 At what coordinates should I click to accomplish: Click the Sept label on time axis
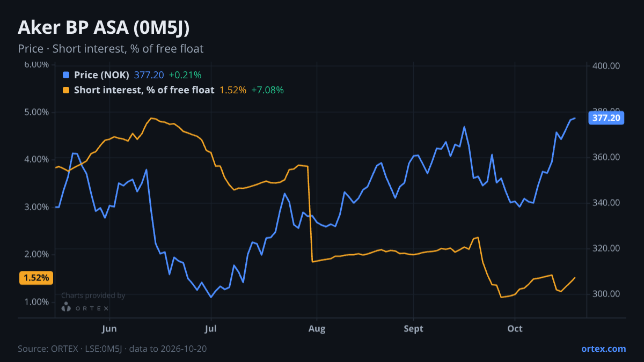coord(413,328)
